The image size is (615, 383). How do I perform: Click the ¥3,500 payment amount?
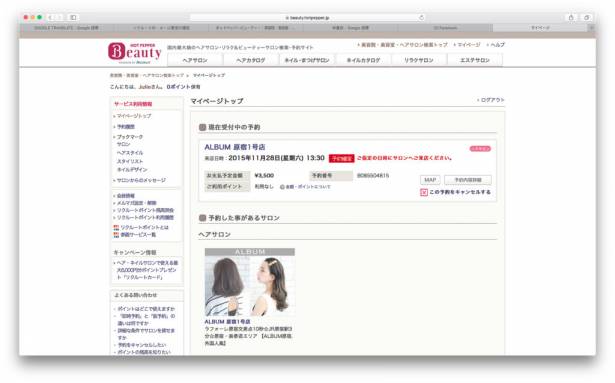(x=264, y=175)
